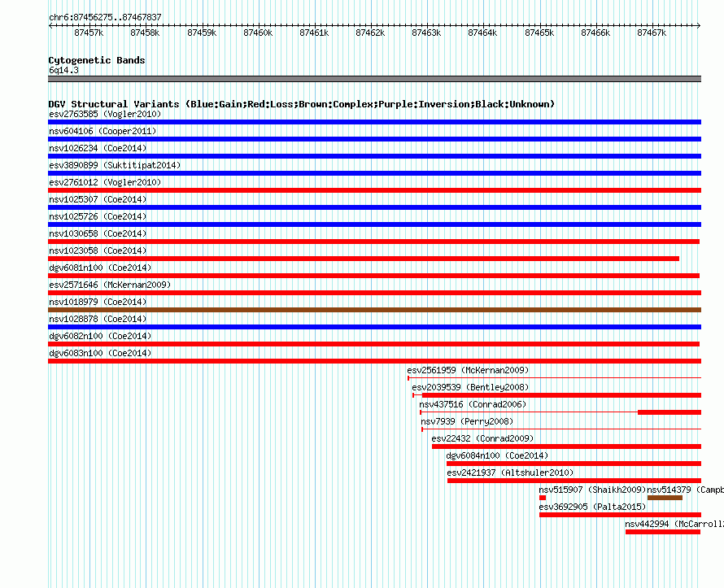The image size is (724, 588).
Task: Open the nsv1026234 (Coe2014) variant label
Action: (98, 148)
